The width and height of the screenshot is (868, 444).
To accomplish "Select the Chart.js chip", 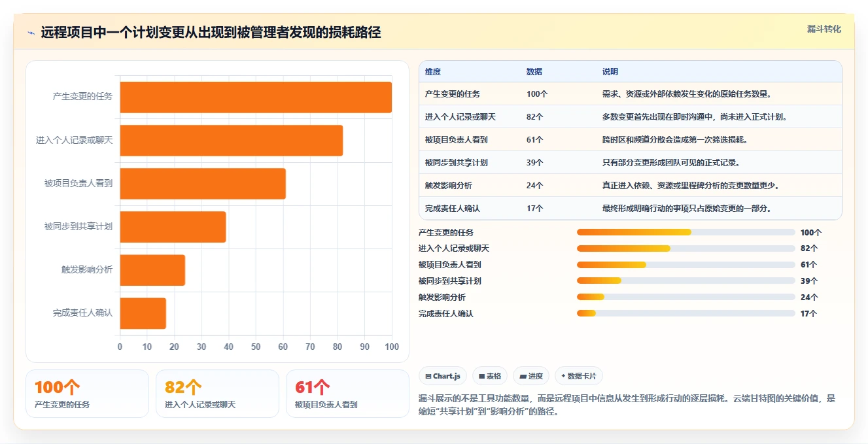I will pos(443,376).
